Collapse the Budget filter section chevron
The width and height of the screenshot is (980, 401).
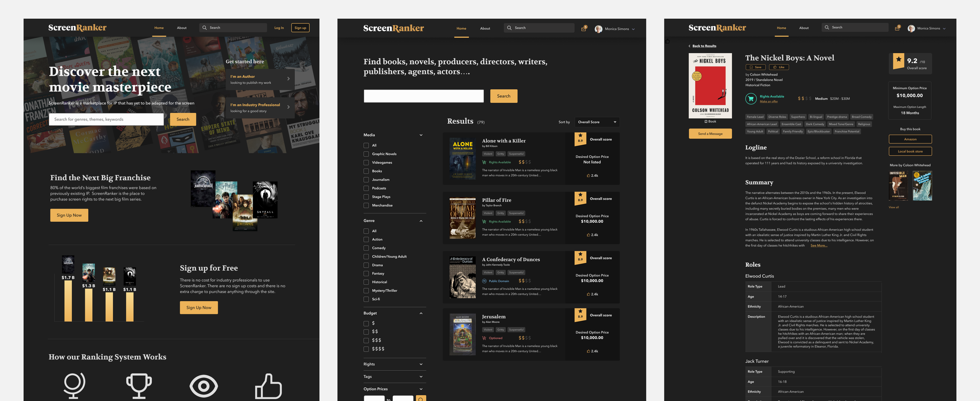(x=421, y=313)
